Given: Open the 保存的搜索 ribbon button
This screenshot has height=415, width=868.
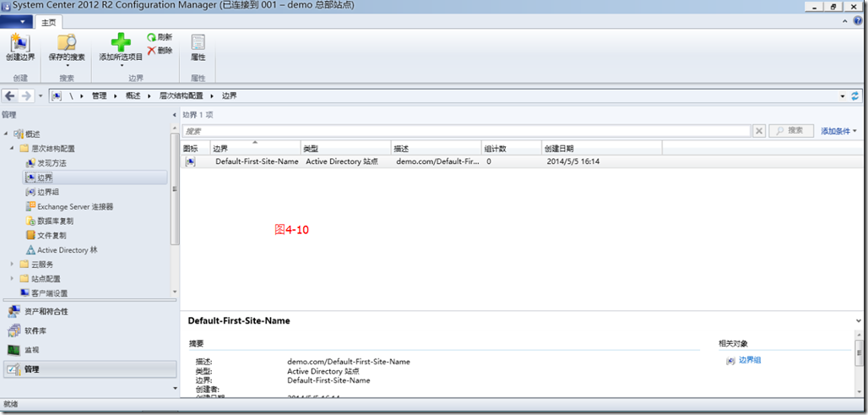Looking at the screenshot, I should (x=67, y=49).
